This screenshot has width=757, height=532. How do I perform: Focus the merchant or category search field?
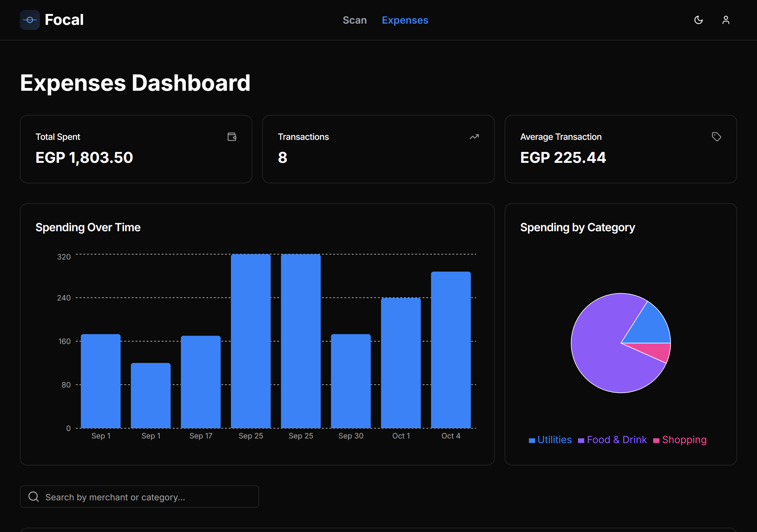click(140, 496)
